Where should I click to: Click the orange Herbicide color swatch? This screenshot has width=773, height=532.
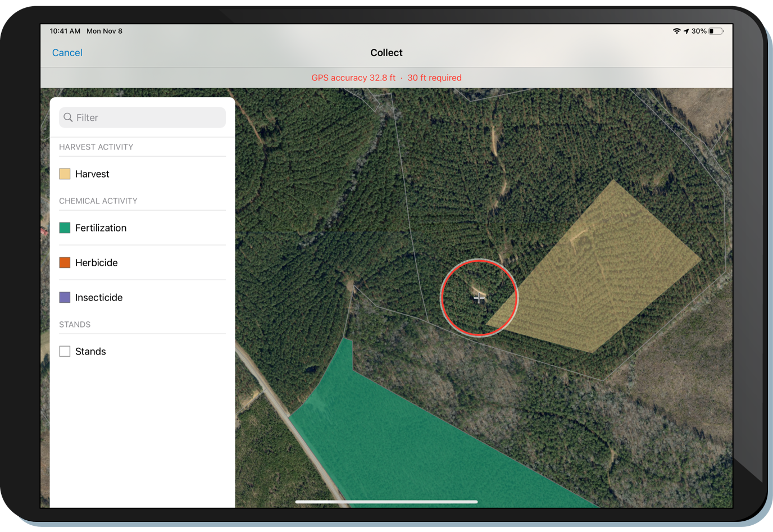click(65, 263)
